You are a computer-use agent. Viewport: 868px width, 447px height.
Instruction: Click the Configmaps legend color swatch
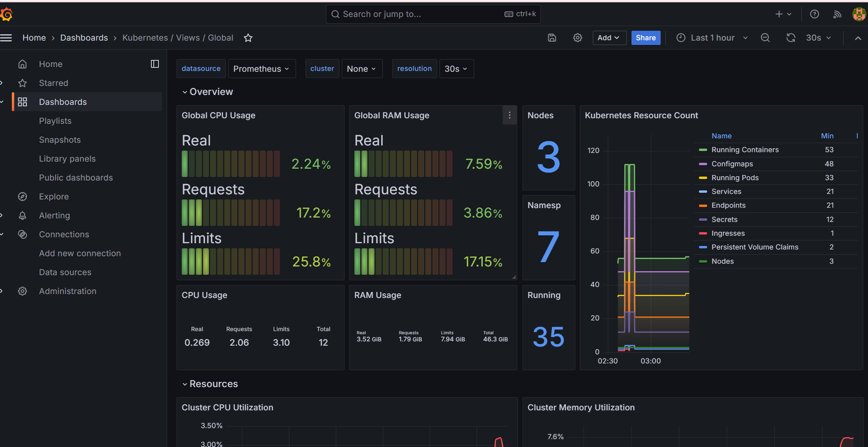pyautogui.click(x=702, y=164)
